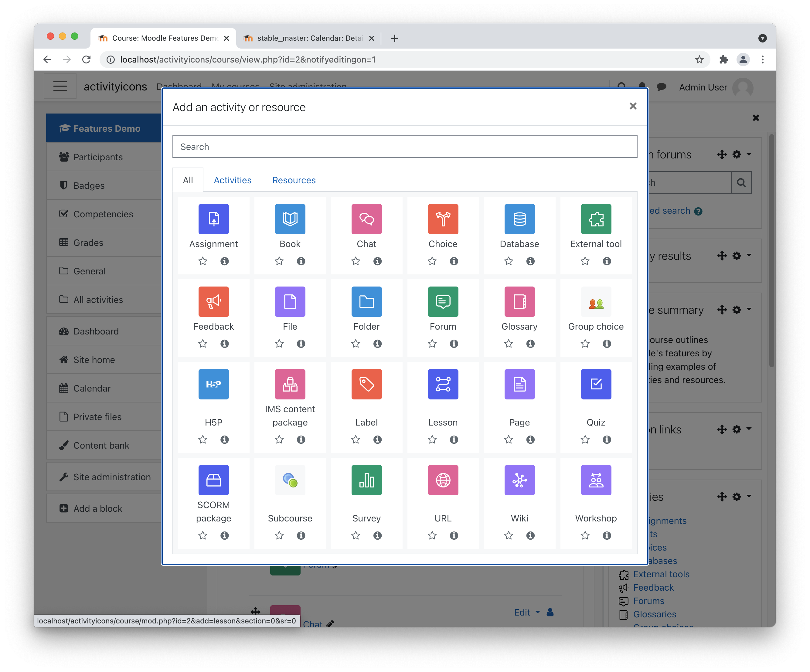Add a URL resource
Viewport: 810px width, 672px height.
[x=443, y=480]
